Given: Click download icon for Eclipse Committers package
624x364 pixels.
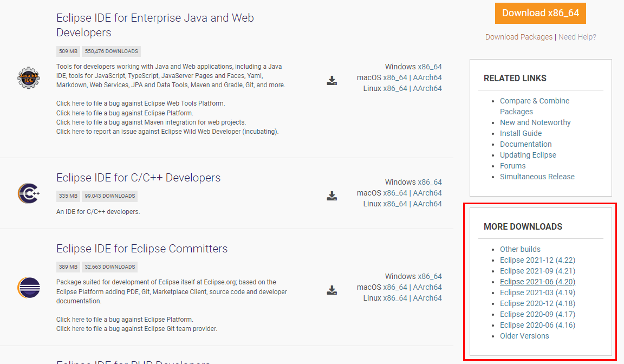Looking at the screenshot, I should coord(332,290).
